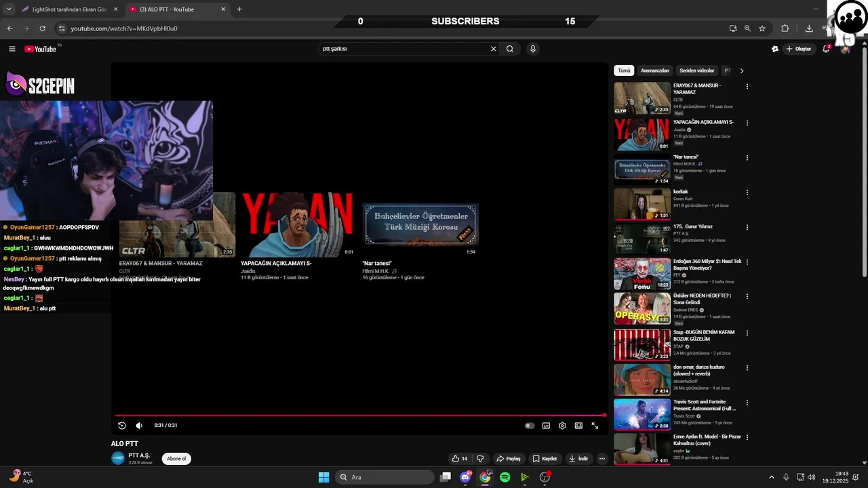Download the video with İndir
This screenshot has height=488, width=868.
click(578, 459)
